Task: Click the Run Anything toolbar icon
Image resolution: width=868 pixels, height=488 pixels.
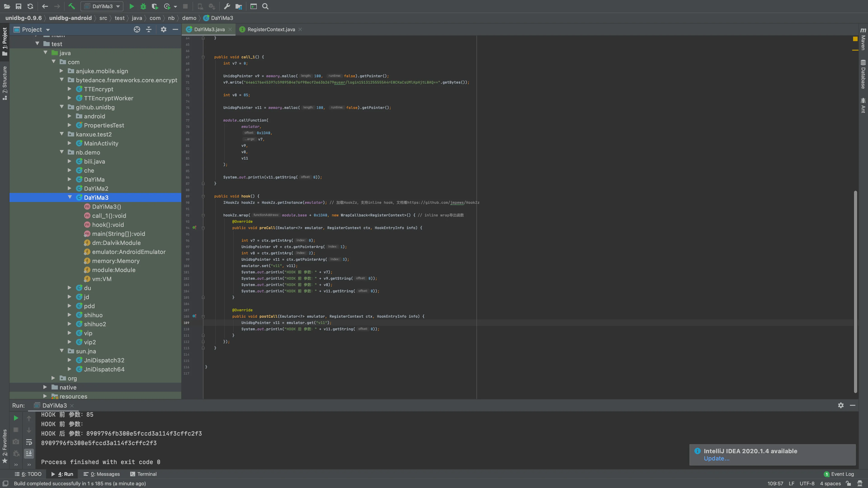Action: click(x=253, y=6)
